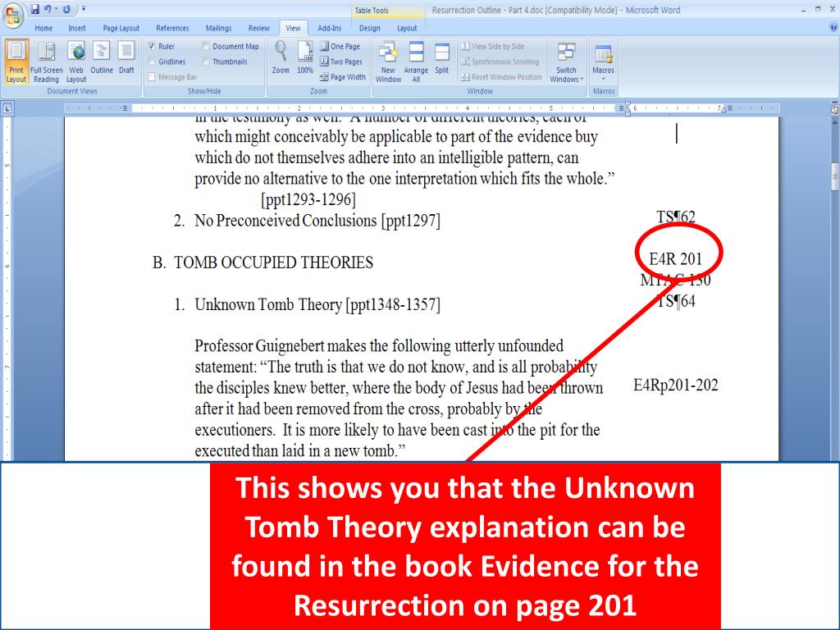Click the "TS¶64" reference cell

click(676, 301)
